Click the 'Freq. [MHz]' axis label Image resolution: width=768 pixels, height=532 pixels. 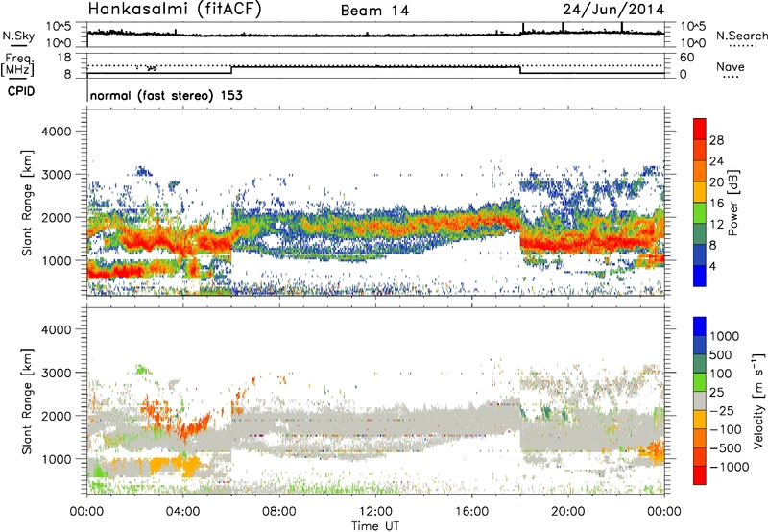click(x=17, y=64)
